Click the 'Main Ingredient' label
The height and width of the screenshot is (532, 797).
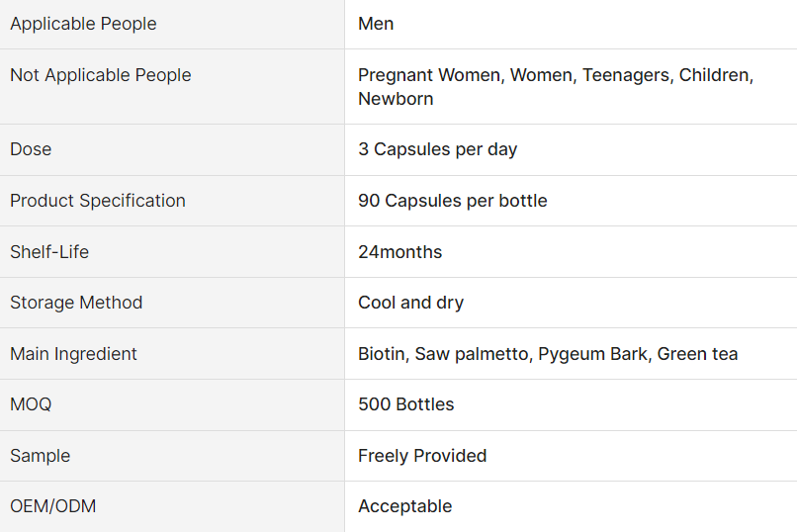(73, 354)
